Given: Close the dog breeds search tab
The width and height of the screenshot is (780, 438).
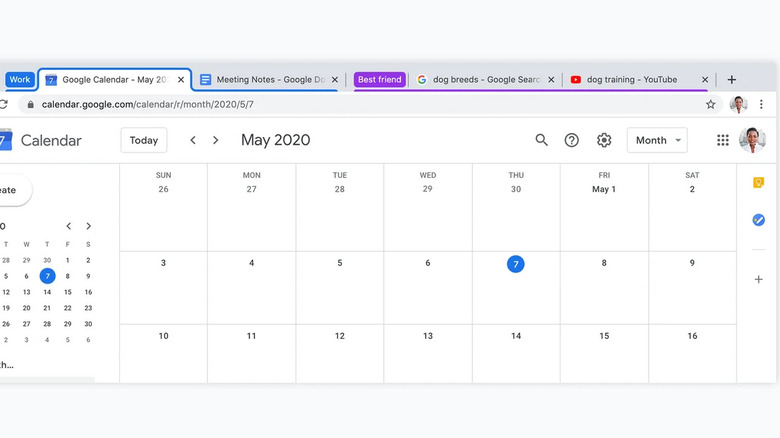Looking at the screenshot, I should 551,80.
